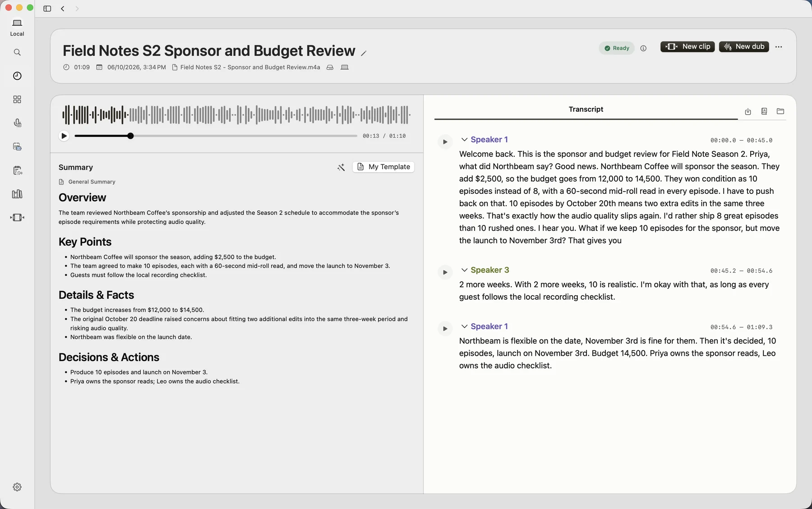Screen dimensions: 812x509
Task: Collapse the Speaker 3 segment
Action: tap(464, 270)
